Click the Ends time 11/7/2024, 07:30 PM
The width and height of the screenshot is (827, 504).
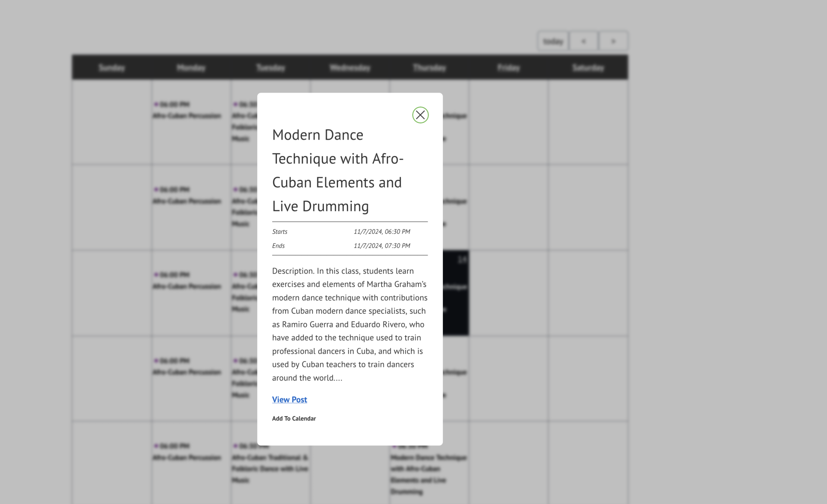382,246
